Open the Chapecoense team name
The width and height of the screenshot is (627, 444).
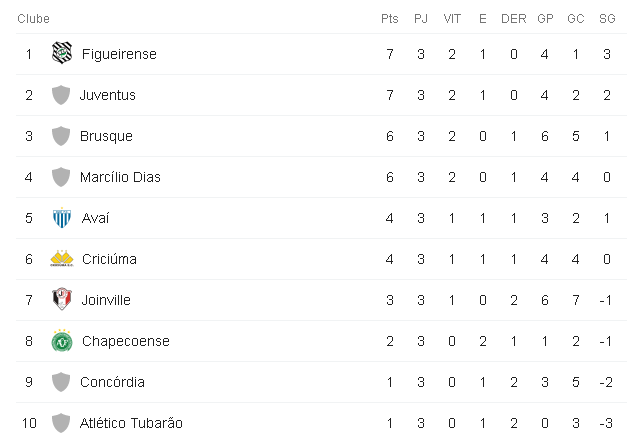[x=126, y=341]
